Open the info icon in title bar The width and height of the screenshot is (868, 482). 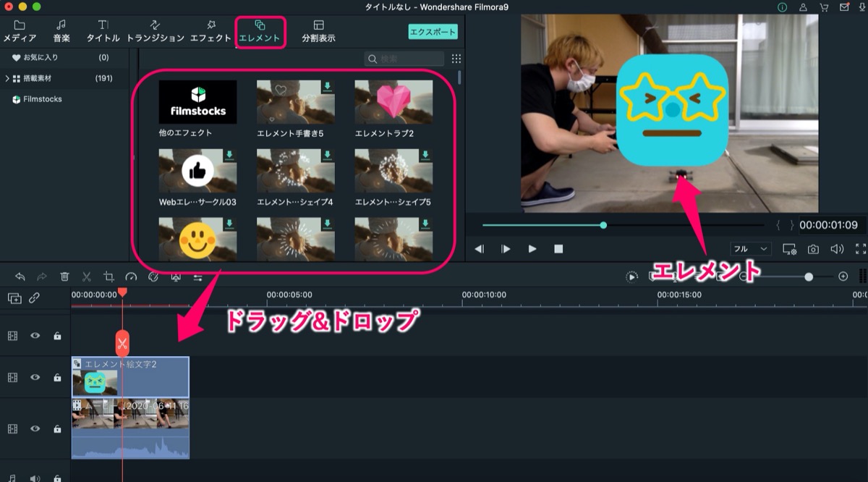[x=782, y=7]
